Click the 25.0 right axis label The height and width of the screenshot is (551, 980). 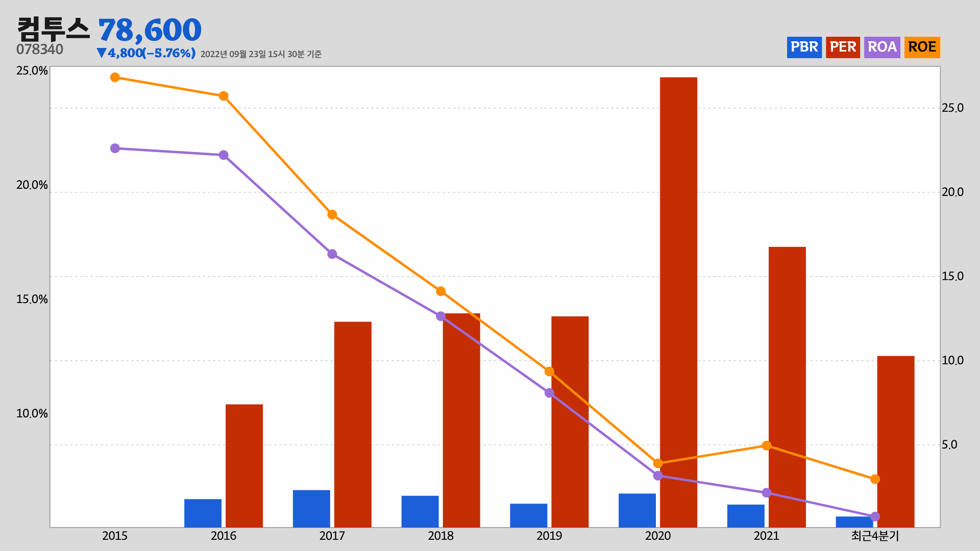952,108
